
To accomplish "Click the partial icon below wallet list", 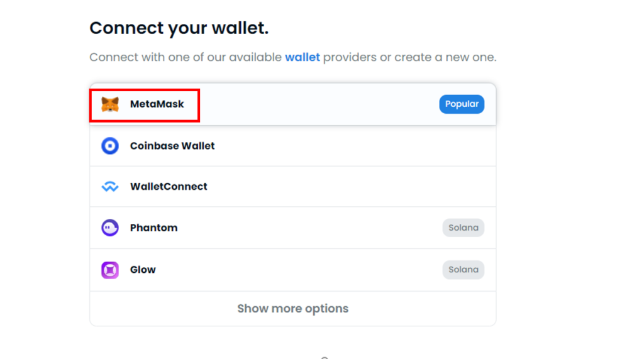I will click(325, 356).
